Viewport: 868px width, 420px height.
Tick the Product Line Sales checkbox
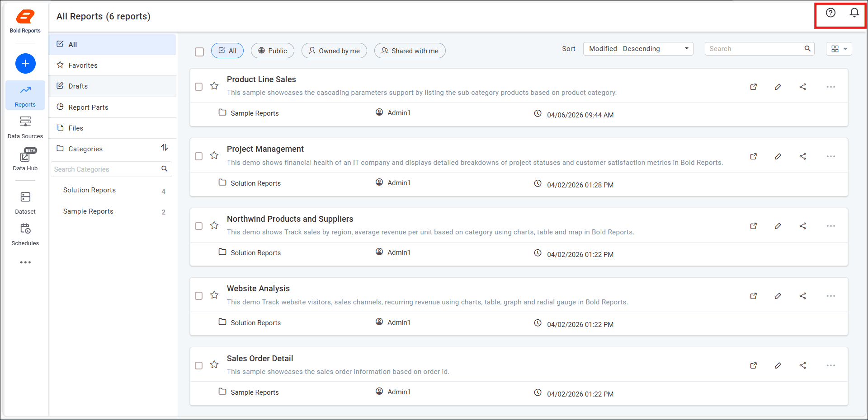pyautogui.click(x=198, y=87)
